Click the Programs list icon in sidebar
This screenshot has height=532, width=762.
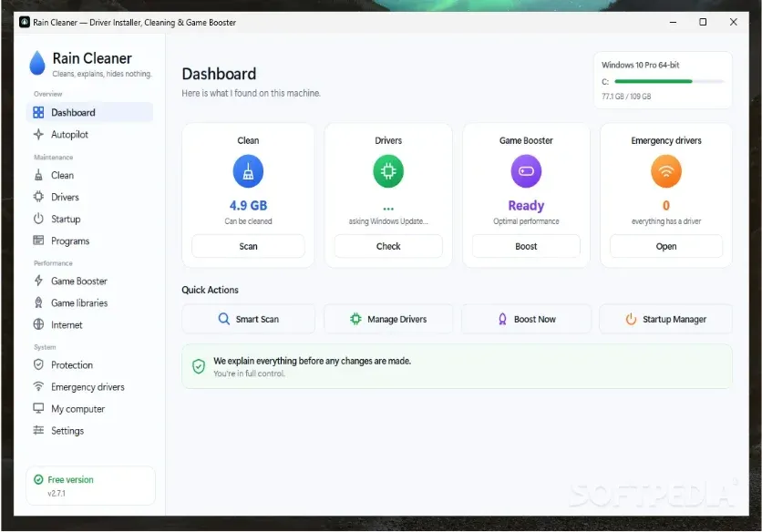tap(38, 240)
